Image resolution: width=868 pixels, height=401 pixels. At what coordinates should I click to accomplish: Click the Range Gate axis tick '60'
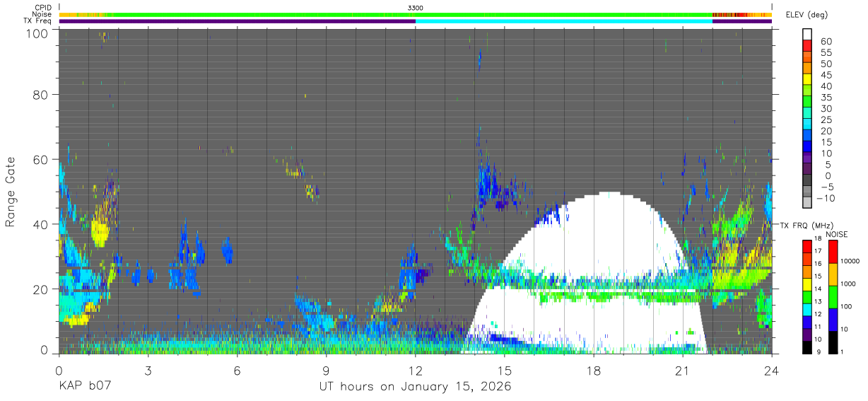(41, 159)
